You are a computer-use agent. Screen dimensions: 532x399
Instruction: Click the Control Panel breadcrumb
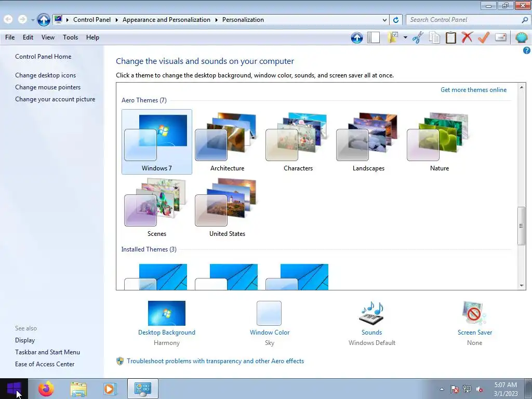pyautogui.click(x=92, y=20)
